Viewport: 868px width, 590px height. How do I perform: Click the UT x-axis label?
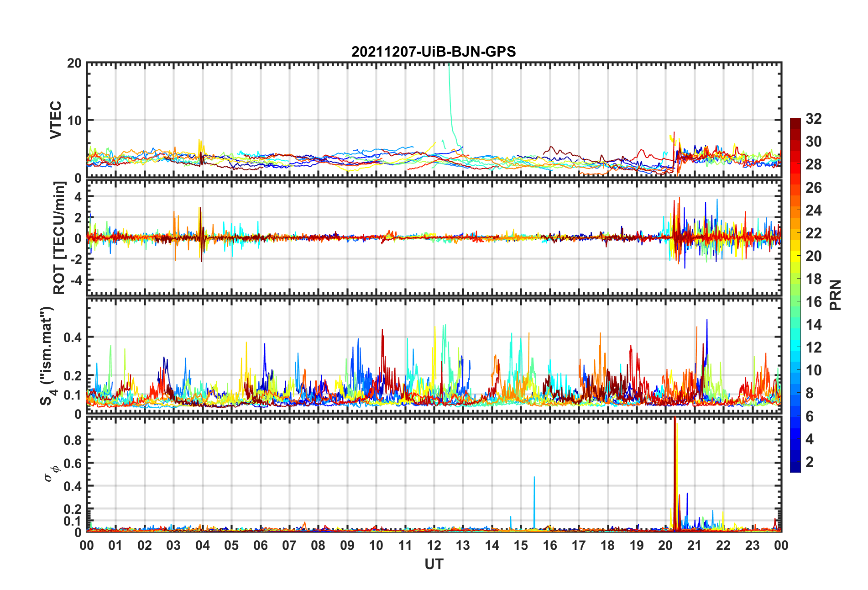click(434, 564)
